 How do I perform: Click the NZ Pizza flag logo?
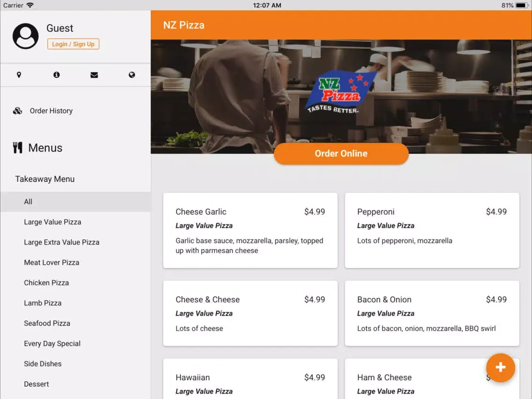[x=340, y=92]
